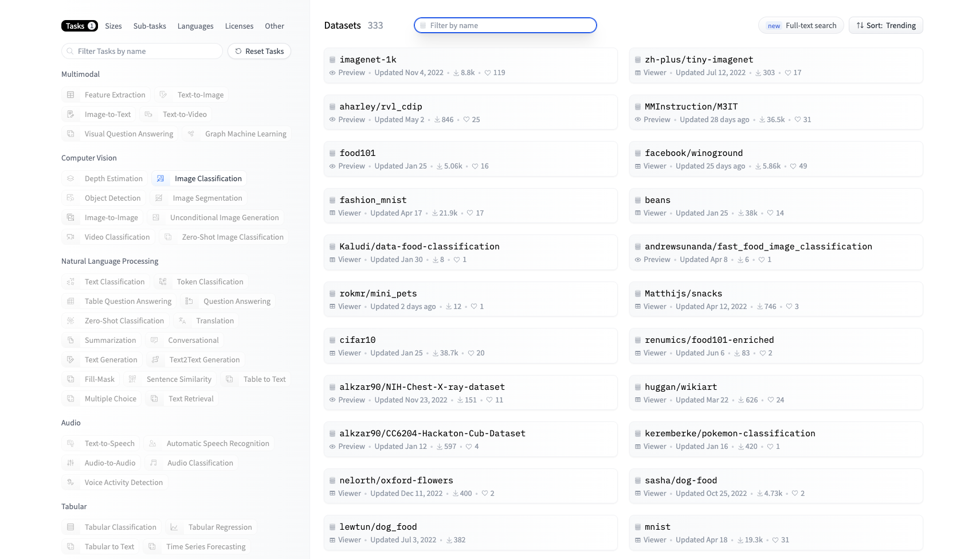This screenshot has height=559, width=980.
Task: Open the fashion_mnist dataset
Action: tap(373, 200)
